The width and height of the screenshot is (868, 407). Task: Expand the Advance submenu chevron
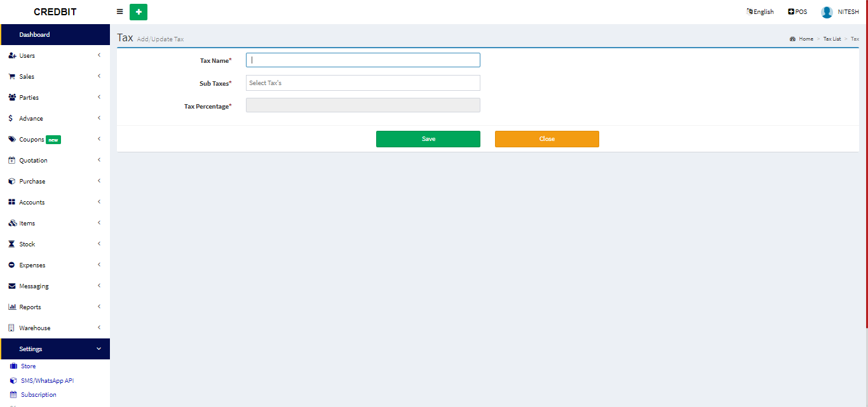click(x=99, y=118)
